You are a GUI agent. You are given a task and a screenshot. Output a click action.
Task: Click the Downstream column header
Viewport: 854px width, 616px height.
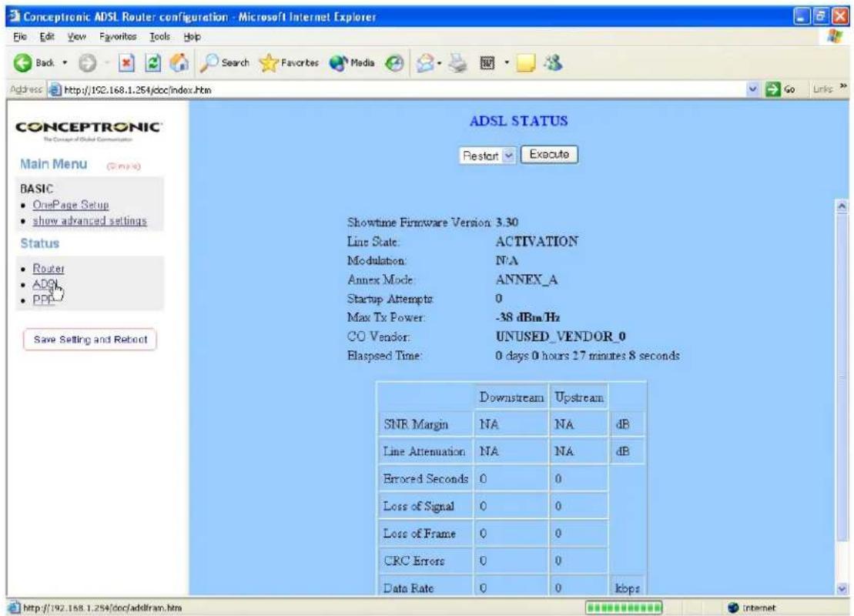point(511,397)
